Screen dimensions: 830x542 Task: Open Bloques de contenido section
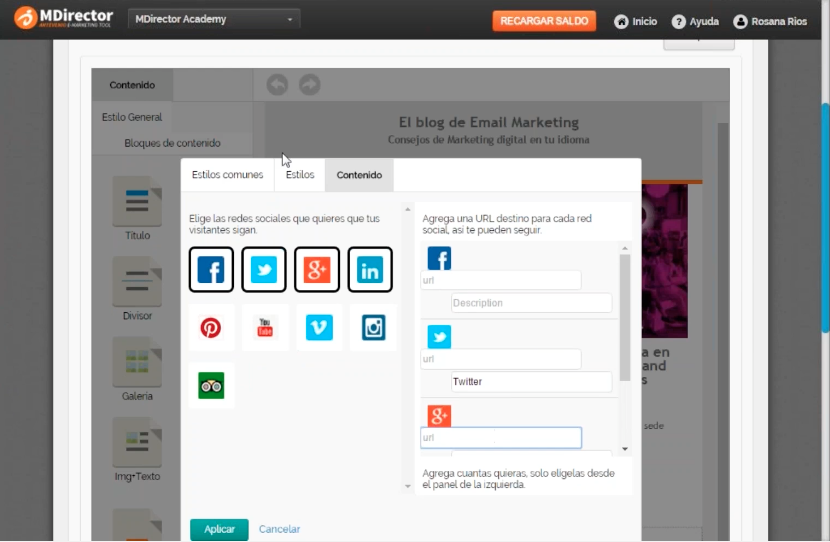(172, 143)
